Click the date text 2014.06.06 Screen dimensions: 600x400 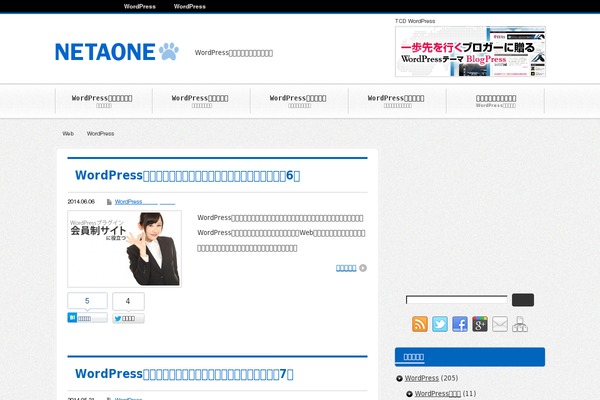click(81, 202)
